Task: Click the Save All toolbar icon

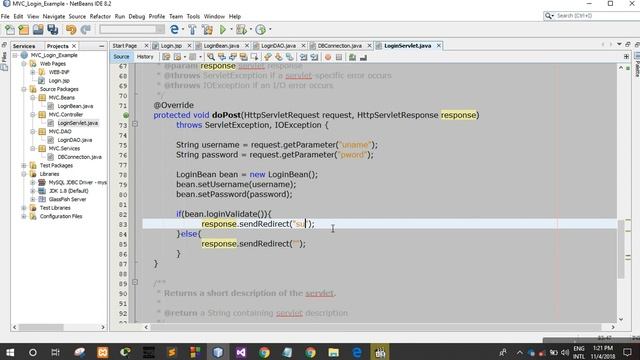Action: pyautogui.click(x=53, y=30)
